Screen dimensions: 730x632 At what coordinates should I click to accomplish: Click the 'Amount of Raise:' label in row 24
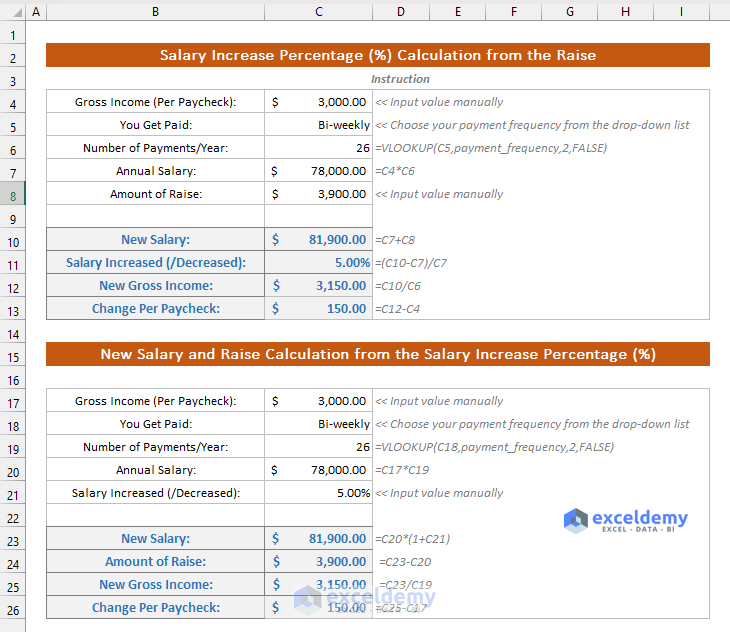coord(155,562)
